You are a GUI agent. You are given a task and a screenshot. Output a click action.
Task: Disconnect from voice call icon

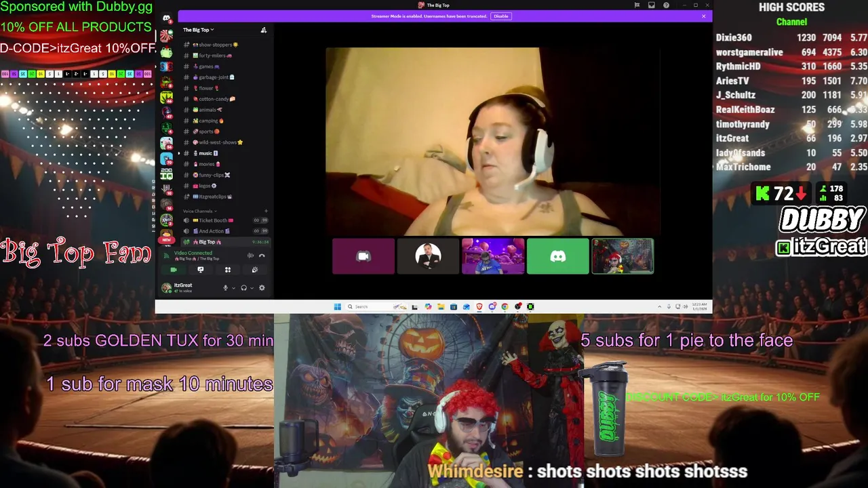coord(262,256)
